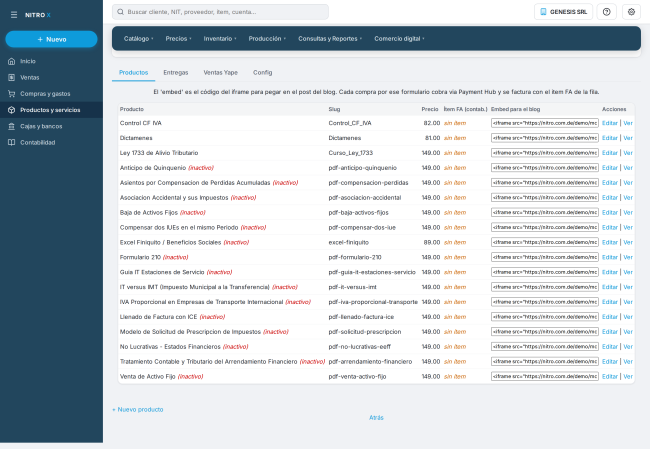Screen dimensions: 650x449
Task: Click Ver for Venta de Activo Fijo
Action: [x=628, y=376]
